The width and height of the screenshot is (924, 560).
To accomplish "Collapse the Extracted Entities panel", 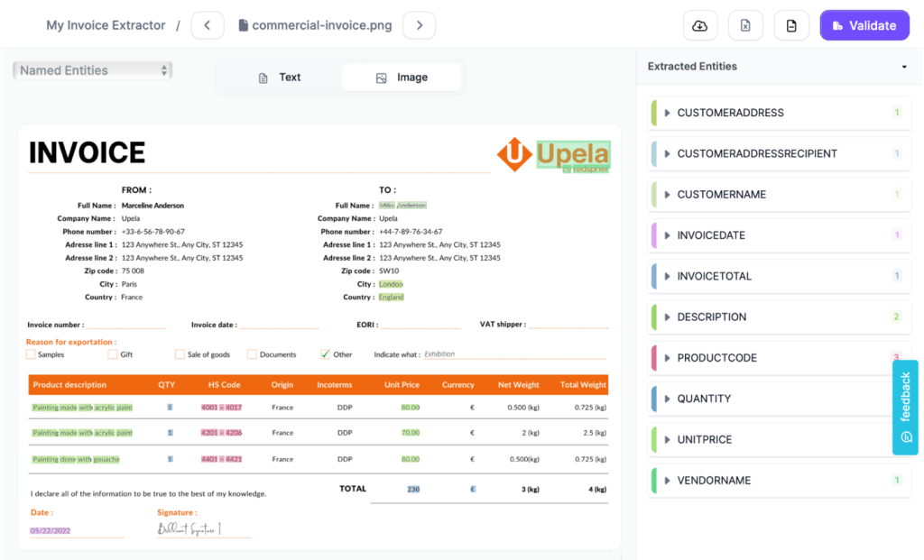I will point(904,67).
